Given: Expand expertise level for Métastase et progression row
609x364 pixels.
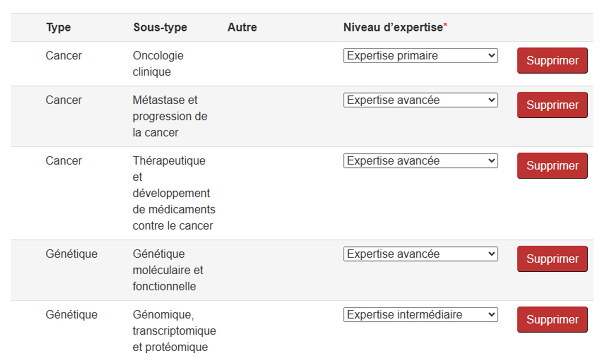Looking at the screenshot, I should (x=420, y=100).
